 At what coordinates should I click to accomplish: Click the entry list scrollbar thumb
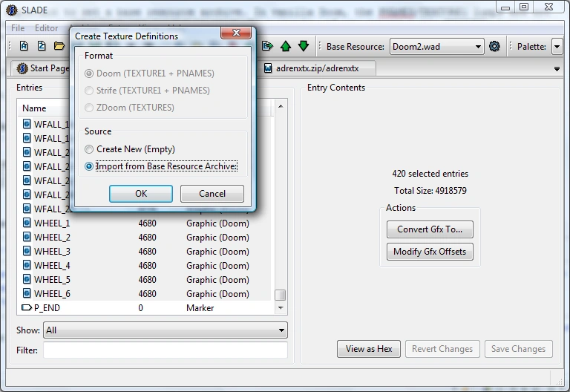(280, 295)
